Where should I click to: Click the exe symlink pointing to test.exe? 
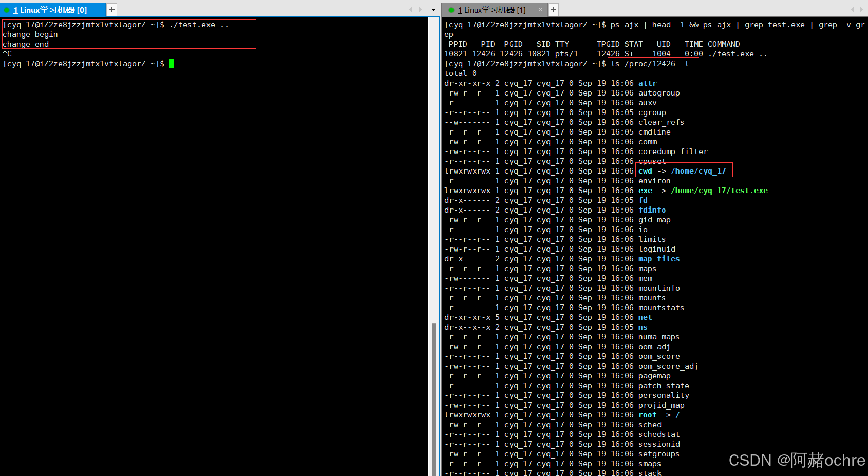coord(645,191)
